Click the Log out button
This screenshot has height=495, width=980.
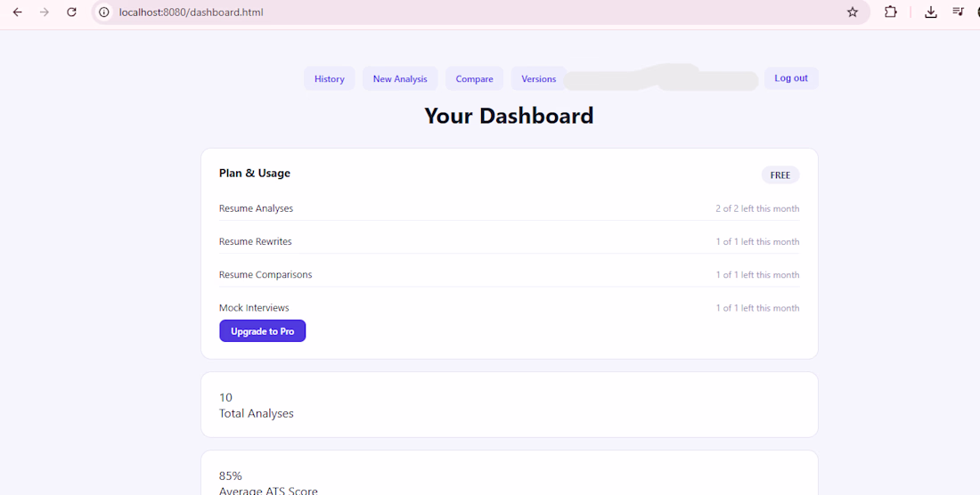coord(791,78)
